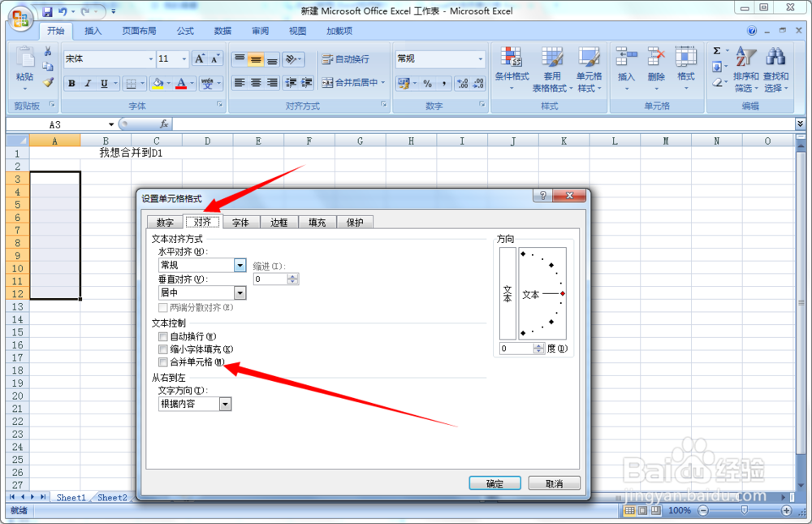Apply the fill color bucket

[158, 83]
